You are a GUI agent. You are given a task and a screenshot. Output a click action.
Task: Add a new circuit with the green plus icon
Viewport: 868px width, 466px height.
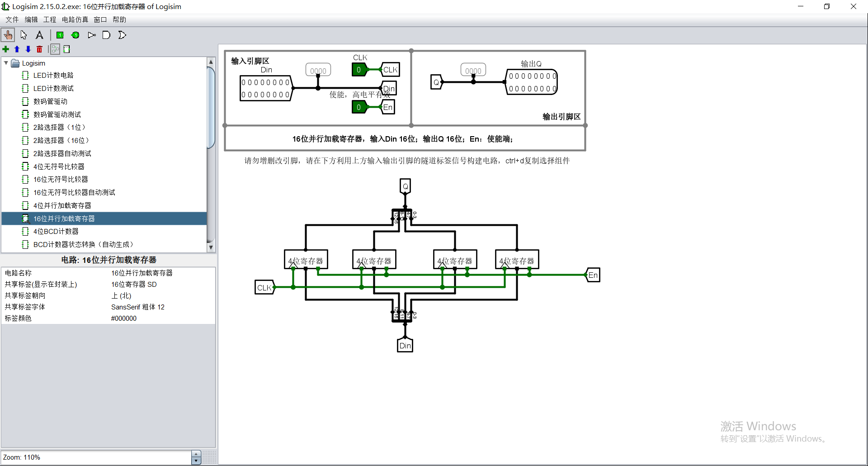pos(6,49)
